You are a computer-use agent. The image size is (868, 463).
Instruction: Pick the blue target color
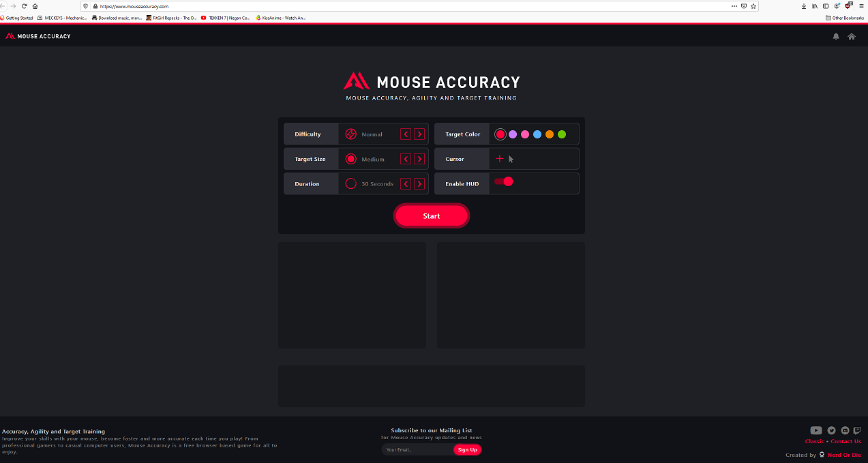(537, 134)
